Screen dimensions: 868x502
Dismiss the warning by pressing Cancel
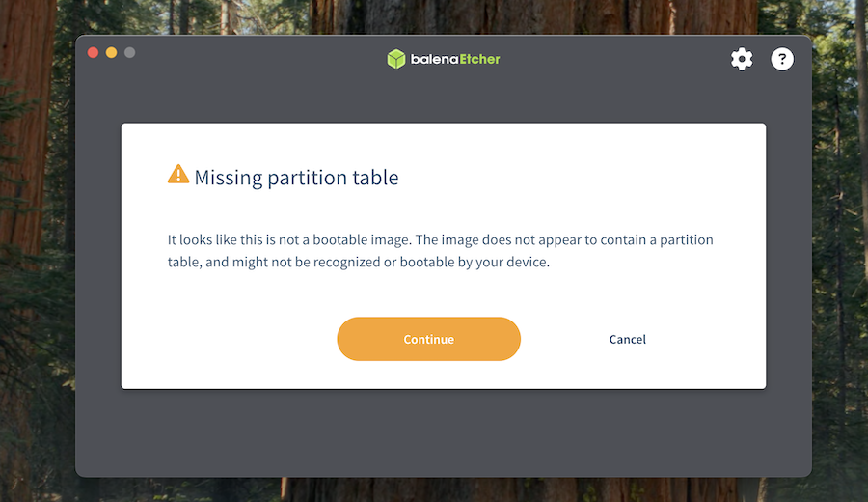(627, 340)
